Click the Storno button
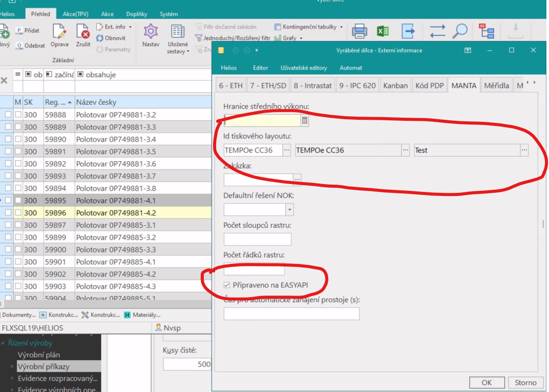The height and width of the screenshot is (392, 549). [x=525, y=383]
